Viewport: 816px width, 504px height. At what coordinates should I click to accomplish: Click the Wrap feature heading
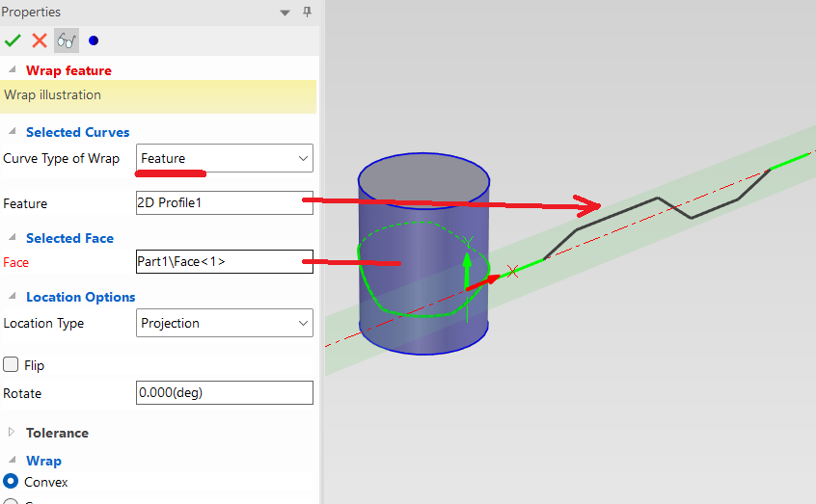(68, 70)
